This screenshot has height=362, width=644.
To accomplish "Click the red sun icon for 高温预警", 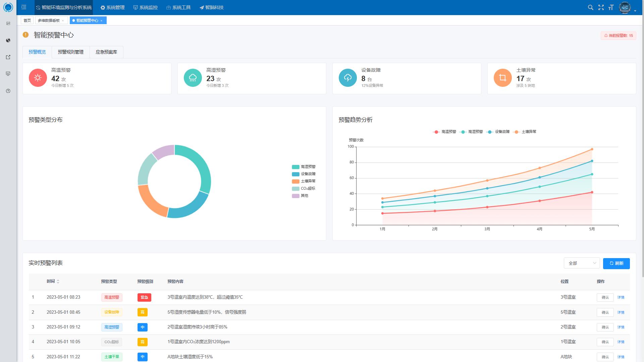I will pos(38,78).
